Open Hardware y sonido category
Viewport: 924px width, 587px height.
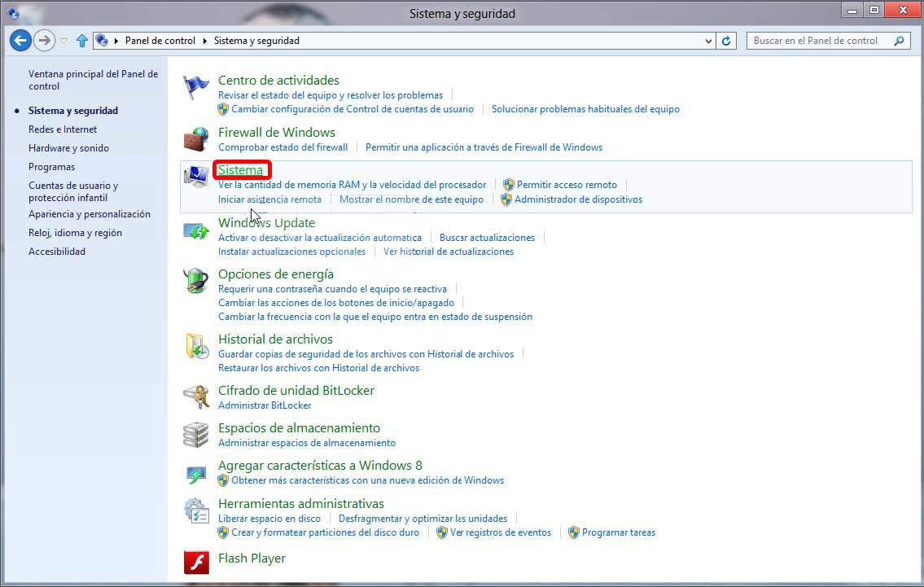68,148
